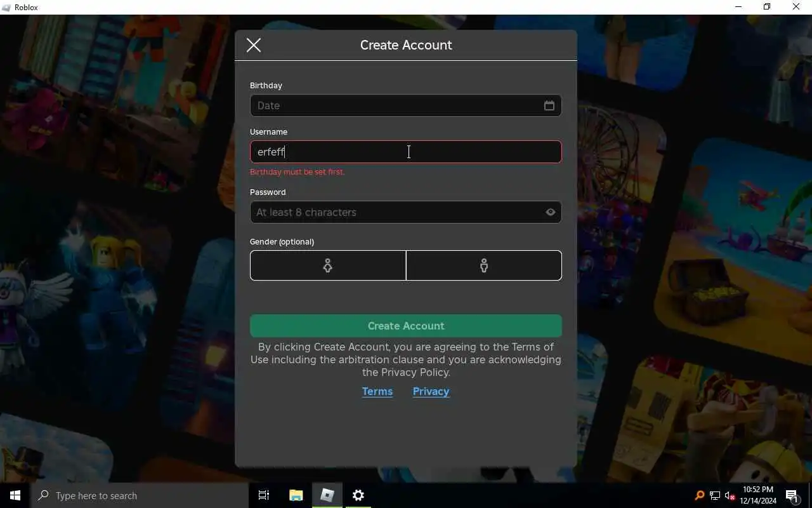The image size is (812, 508).
Task: Select the Roblox taskbar icon
Action: 327,495
